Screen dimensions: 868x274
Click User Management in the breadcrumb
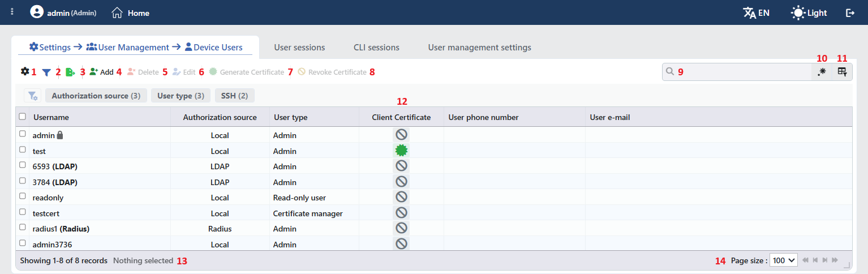(x=128, y=48)
